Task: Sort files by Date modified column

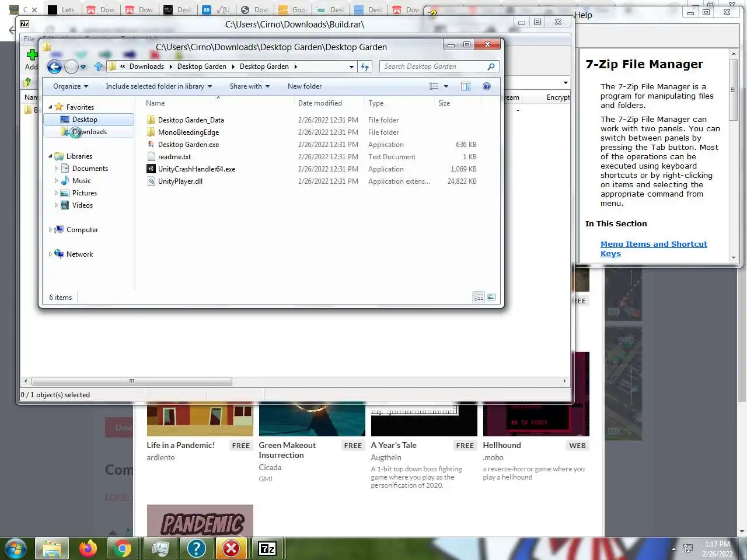Action: coord(329,103)
